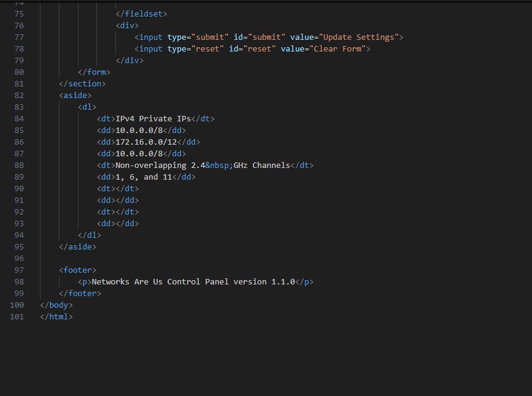
Task: Click line number 97 in the gutter
Action: pyautogui.click(x=19, y=270)
